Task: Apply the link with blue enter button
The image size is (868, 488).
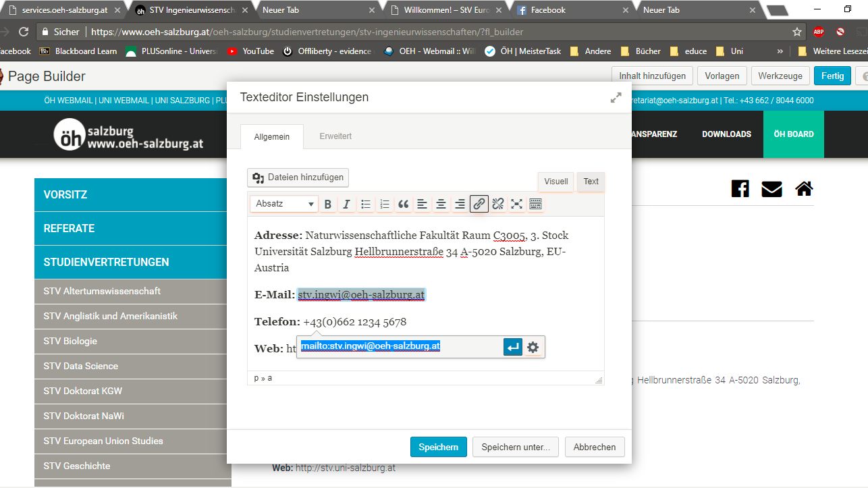Action: [x=513, y=347]
